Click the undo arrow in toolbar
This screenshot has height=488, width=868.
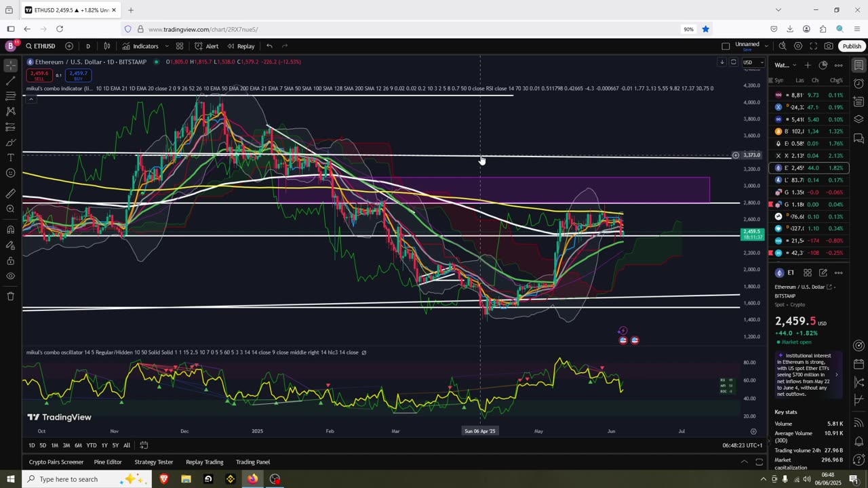tap(269, 46)
